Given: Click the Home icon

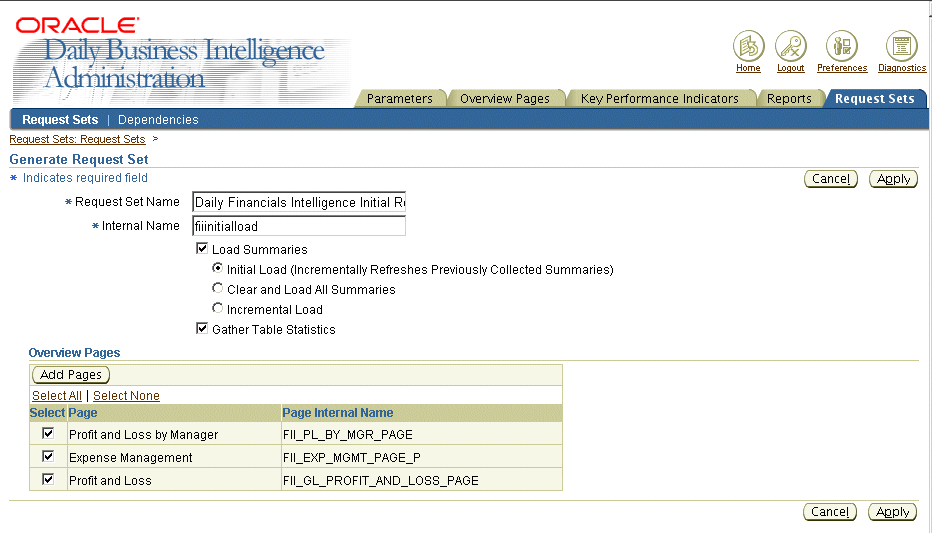Looking at the screenshot, I should click(748, 46).
